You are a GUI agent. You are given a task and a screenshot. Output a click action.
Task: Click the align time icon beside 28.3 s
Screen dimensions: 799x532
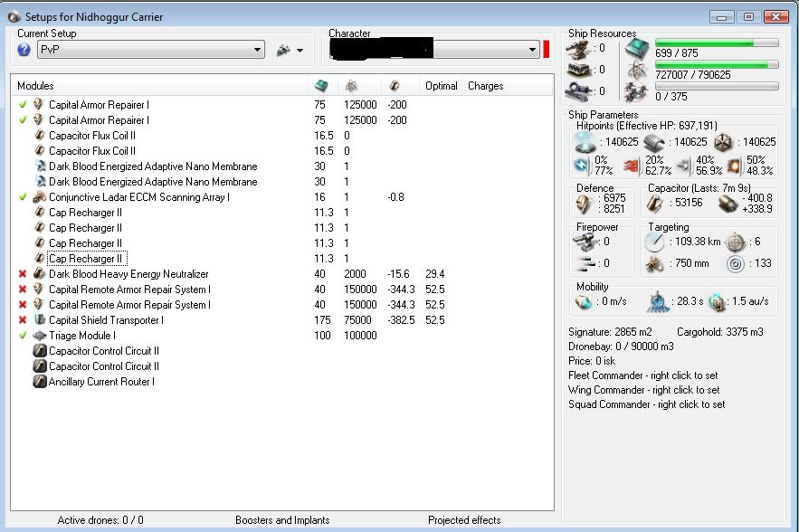(x=657, y=301)
